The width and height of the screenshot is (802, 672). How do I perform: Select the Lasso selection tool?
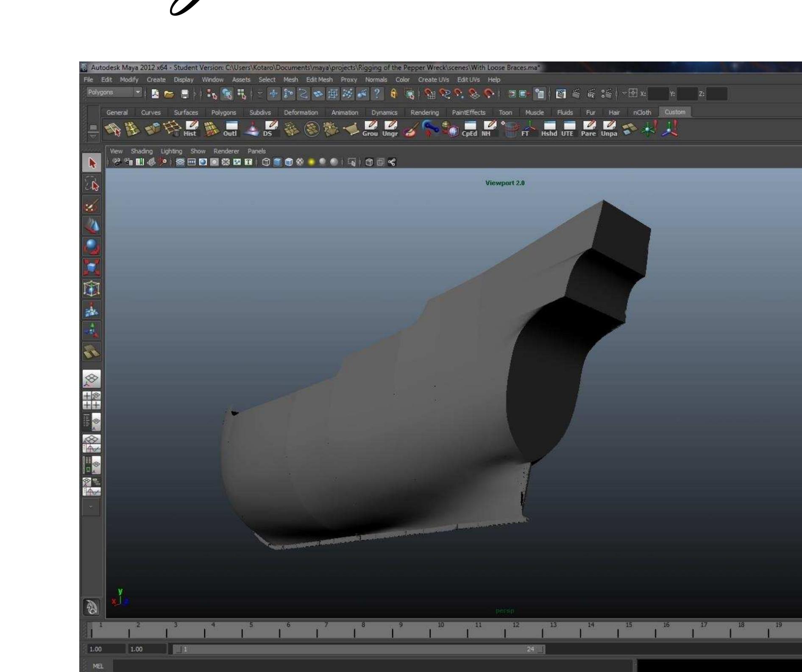click(92, 184)
